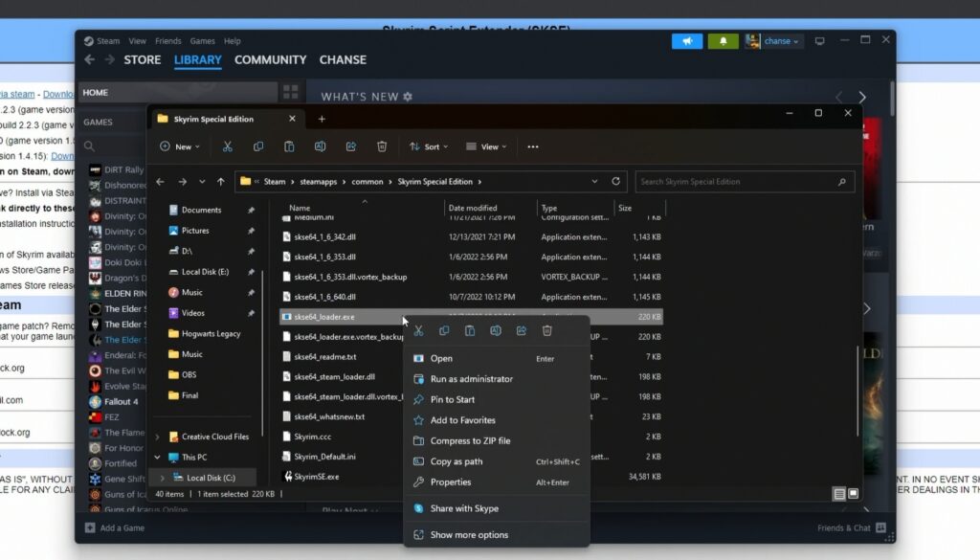Go back in Steam navigation
Image resolution: width=980 pixels, height=560 pixels.
click(x=89, y=59)
